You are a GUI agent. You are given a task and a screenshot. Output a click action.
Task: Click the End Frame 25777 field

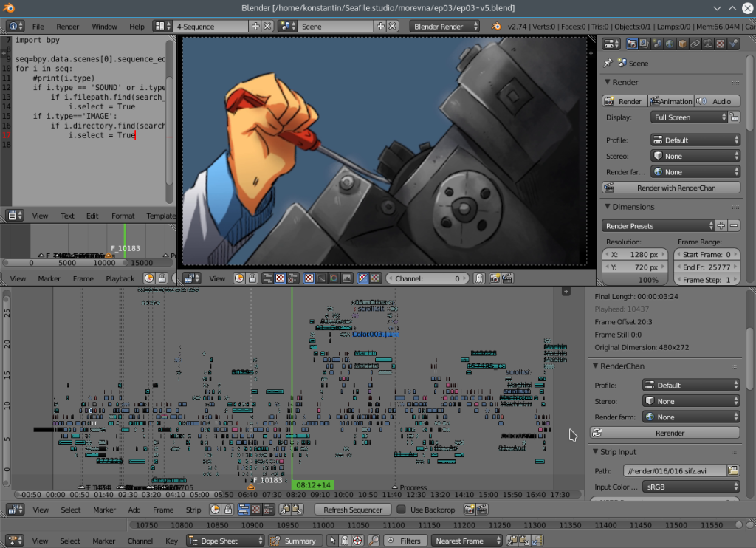coord(706,267)
